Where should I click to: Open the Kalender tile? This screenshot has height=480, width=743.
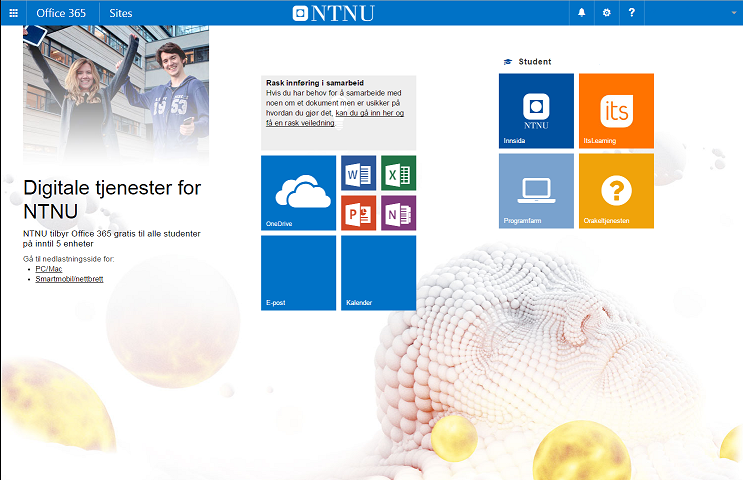(379, 273)
